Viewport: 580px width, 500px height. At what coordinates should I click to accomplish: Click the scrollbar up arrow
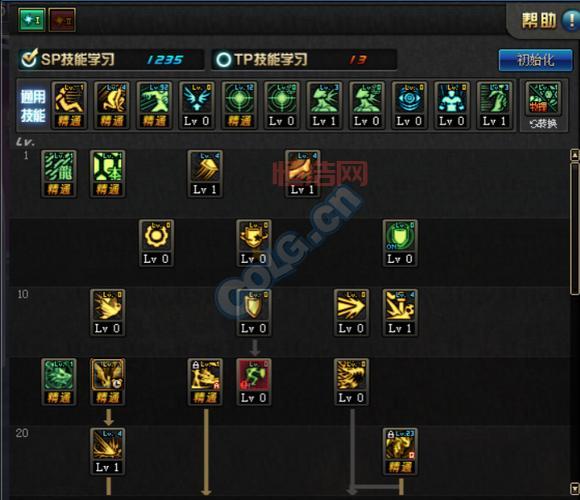pos(574,155)
